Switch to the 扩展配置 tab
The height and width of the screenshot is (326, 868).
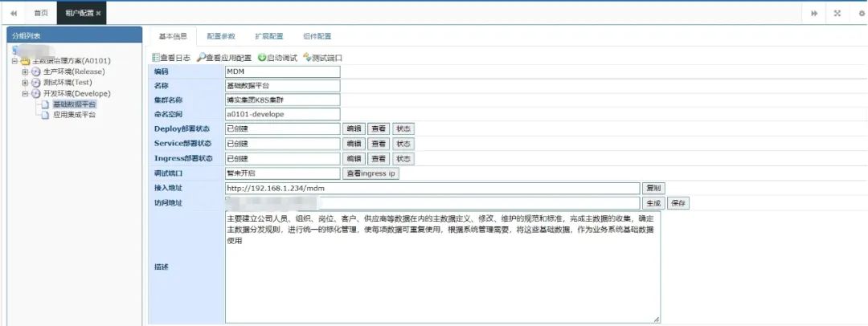click(269, 36)
